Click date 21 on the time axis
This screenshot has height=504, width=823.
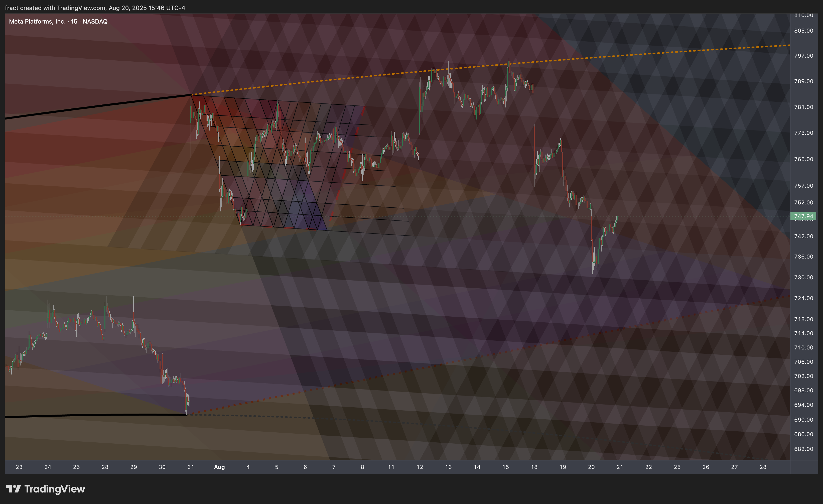pyautogui.click(x=620, y=467)
